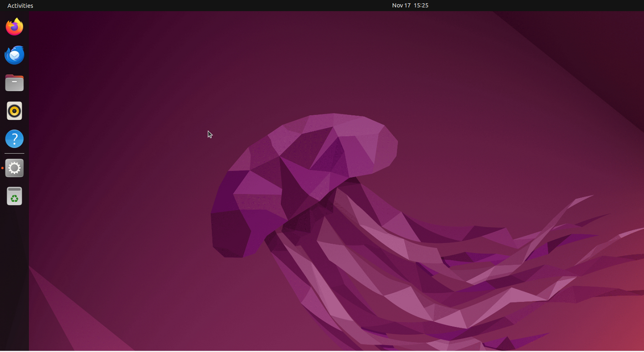Image resolution: width=644 pixels, height=352 pixels.
Task: Click the date text Nov 17
Action: click(x=401, y=5)
